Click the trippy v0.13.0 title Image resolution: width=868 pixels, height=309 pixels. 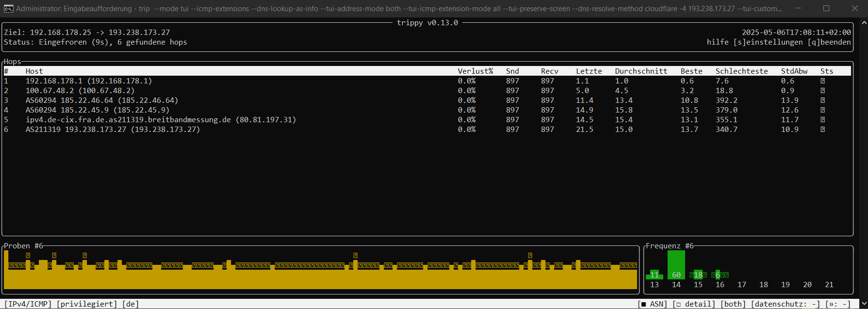pos(427,23)
